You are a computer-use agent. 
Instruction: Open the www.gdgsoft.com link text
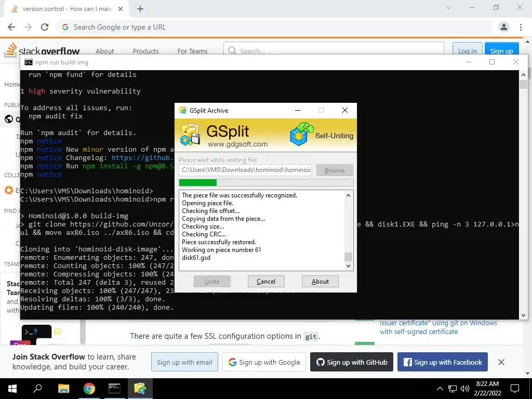pos(237,144)
